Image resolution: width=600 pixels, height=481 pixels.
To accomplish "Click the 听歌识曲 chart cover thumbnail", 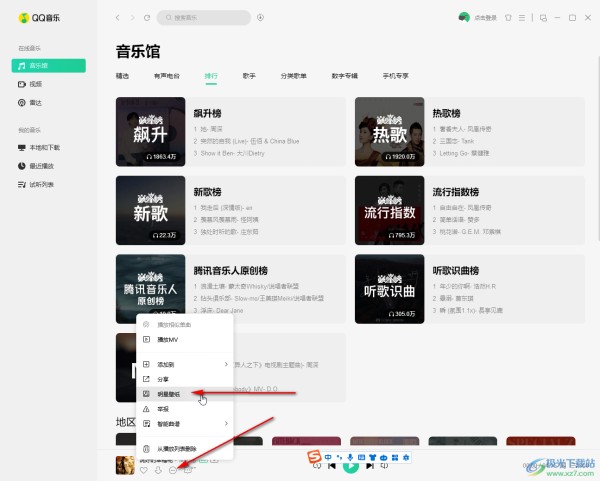I will point(390,289).
